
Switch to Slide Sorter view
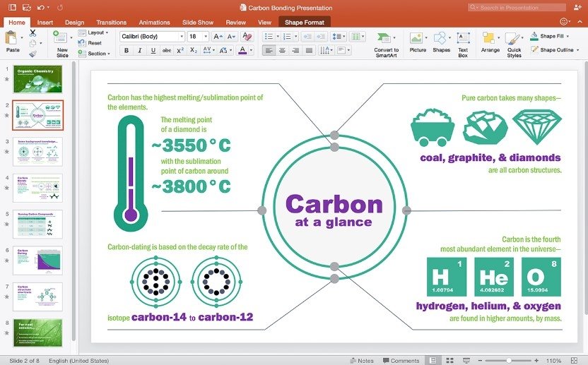tap(449, 361)
